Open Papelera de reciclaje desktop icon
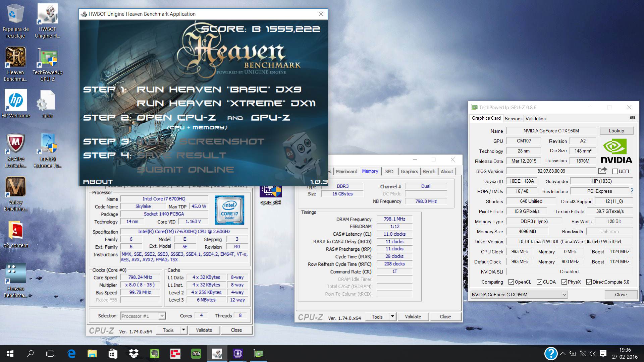The image size is (644, 362). coord(15,21)
